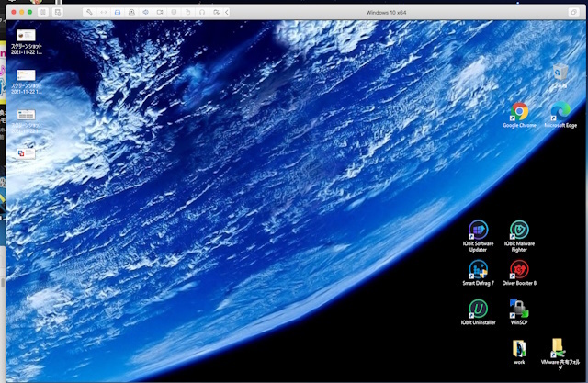The image size is (588, 383).
Task: Click the blue hard disk toolbar icon
Action: click(118, 12)
